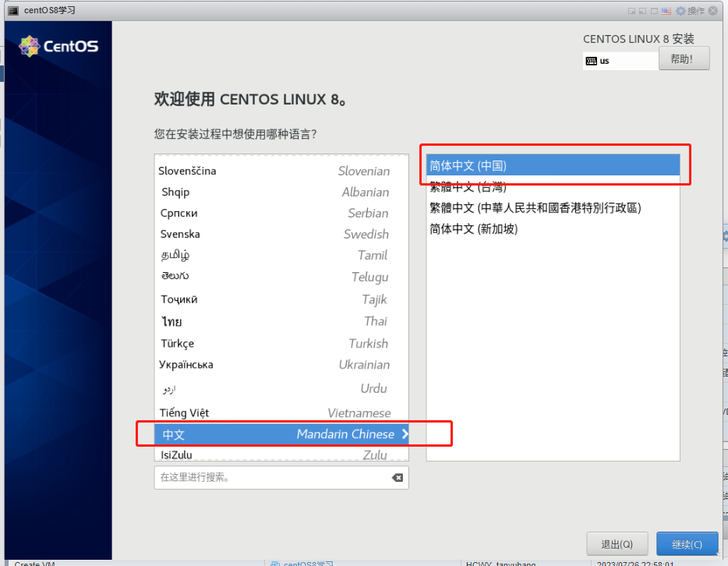The image size is (728, 566).
Task: Open the 操作 gear menu in the title bar
Action: 690,11
